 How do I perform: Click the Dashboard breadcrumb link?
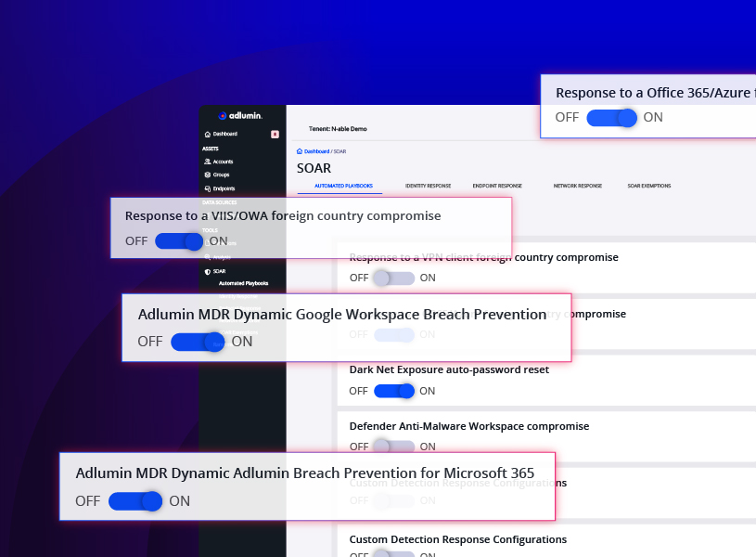point(316,150)
